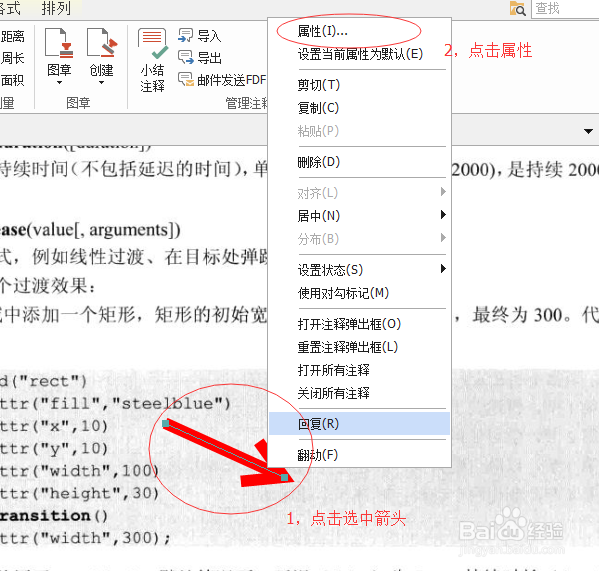This screenshot has height=571, width=599.
Task: Click the arrow's upper-left endpoint handle
Action: pyautogui.click(x=165, y=423)
